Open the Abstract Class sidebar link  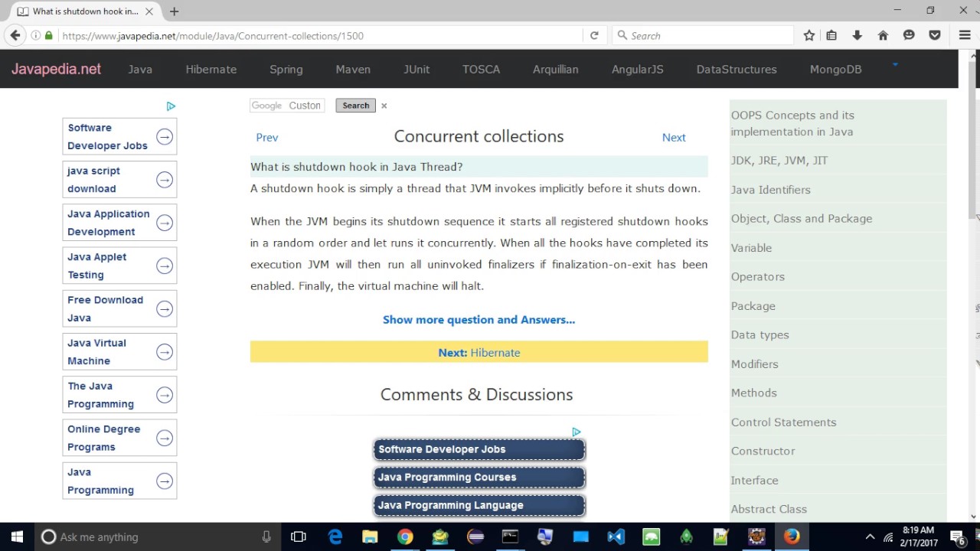[769, 510]
